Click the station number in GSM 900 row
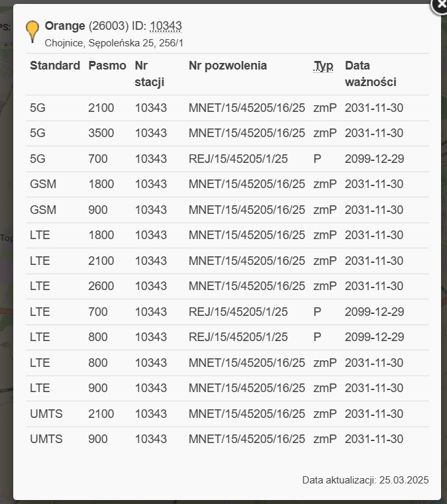 [150, 210]
